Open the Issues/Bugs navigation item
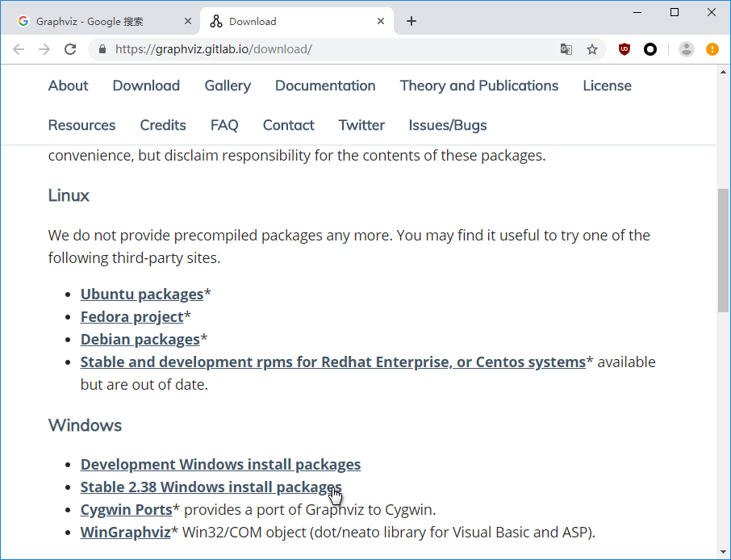Viewport: 731px width, 560px height. click(448, 125)
